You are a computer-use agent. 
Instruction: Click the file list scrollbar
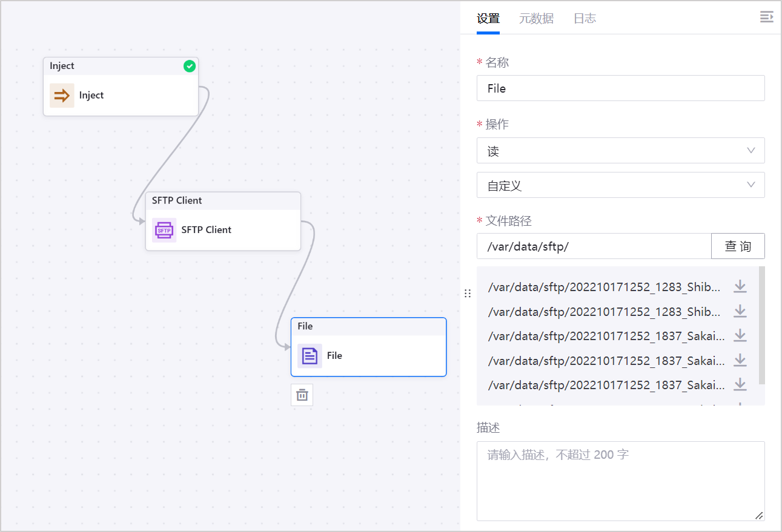[761, 326]
